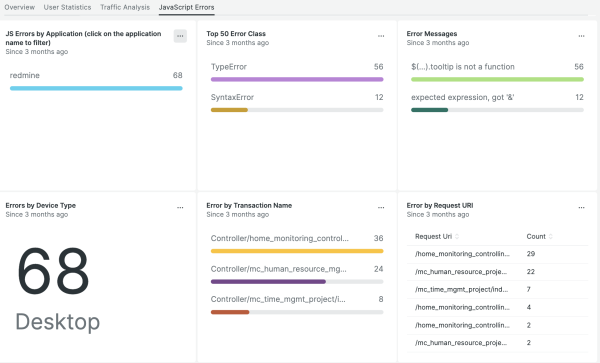Screen dimensions: 600x363
Task: Select the TypeError error class row
Action: 297,72
